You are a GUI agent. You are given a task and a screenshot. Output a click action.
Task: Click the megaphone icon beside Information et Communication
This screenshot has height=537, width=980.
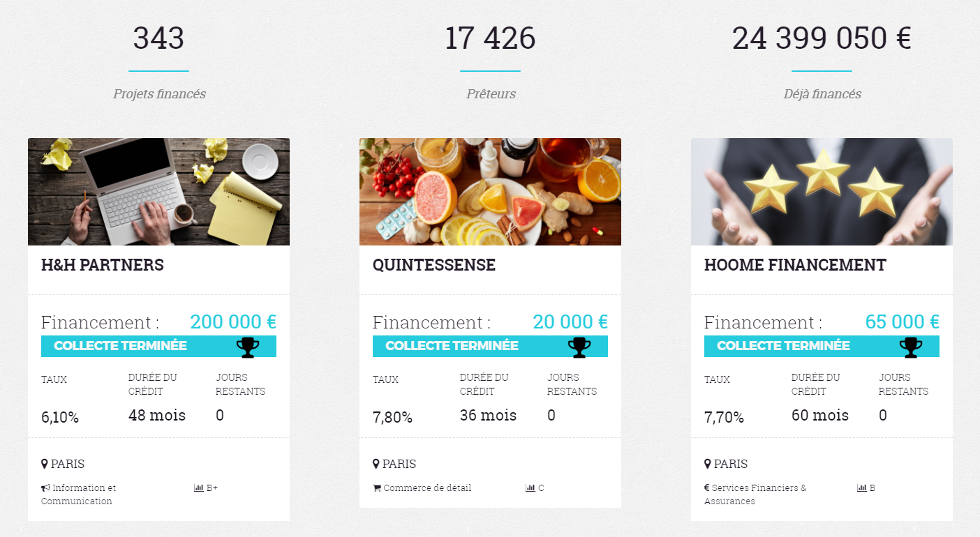click(45, 488)
